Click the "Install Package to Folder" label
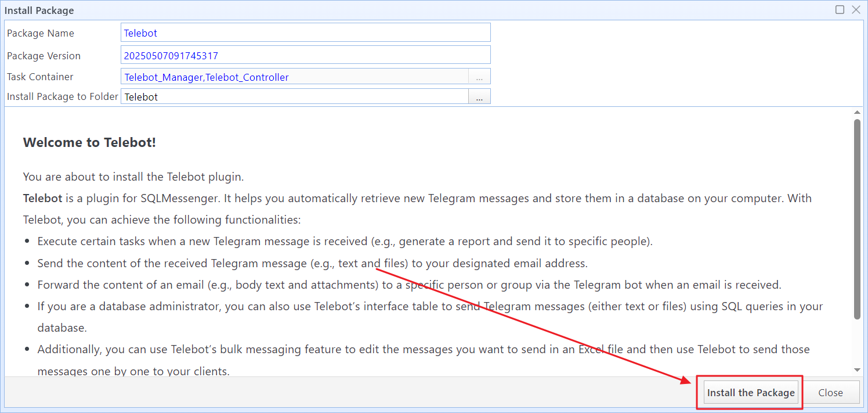The height and width of the screenshot is (413, 868). 63,96
